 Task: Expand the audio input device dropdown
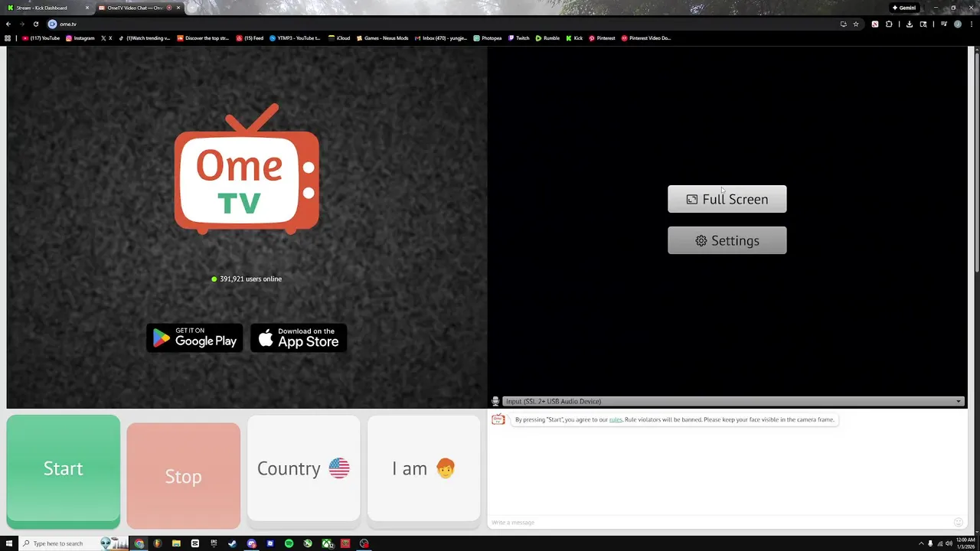tap(733, 401)
